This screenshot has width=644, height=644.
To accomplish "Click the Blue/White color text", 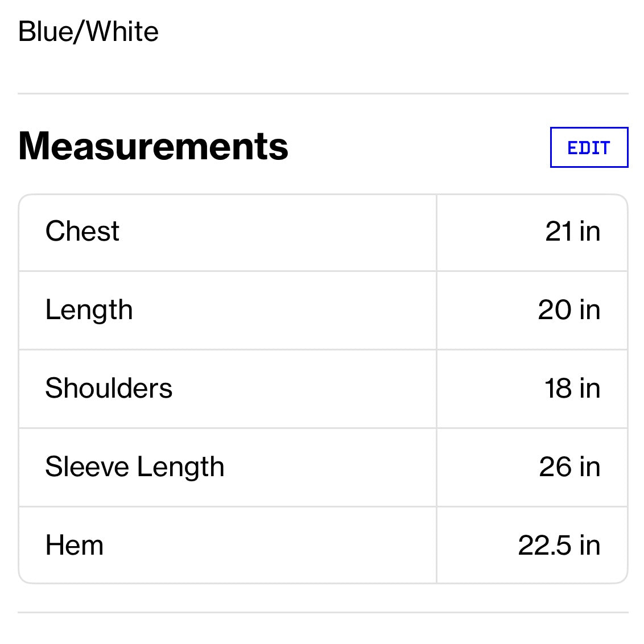I will click(x=88, y=32).
